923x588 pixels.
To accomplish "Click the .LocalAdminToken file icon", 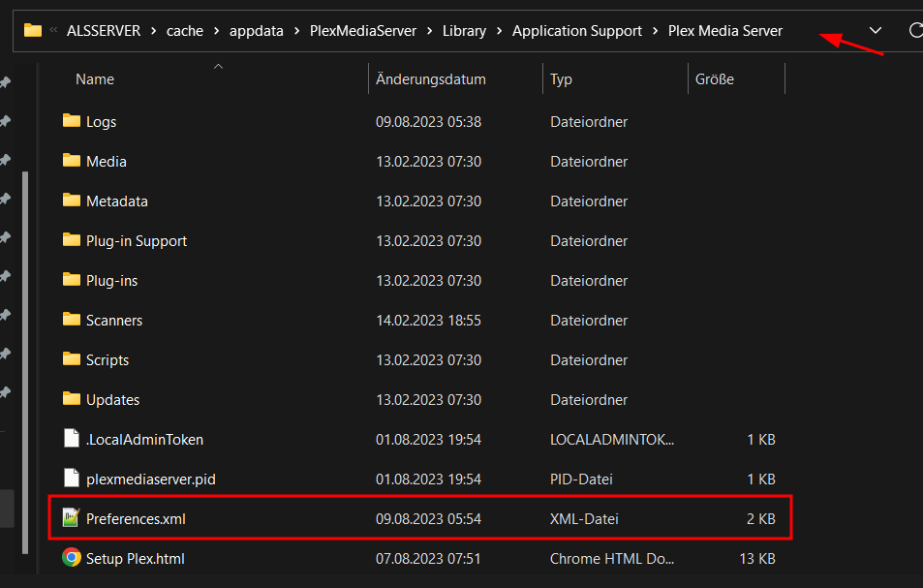I will coord(72,439).
